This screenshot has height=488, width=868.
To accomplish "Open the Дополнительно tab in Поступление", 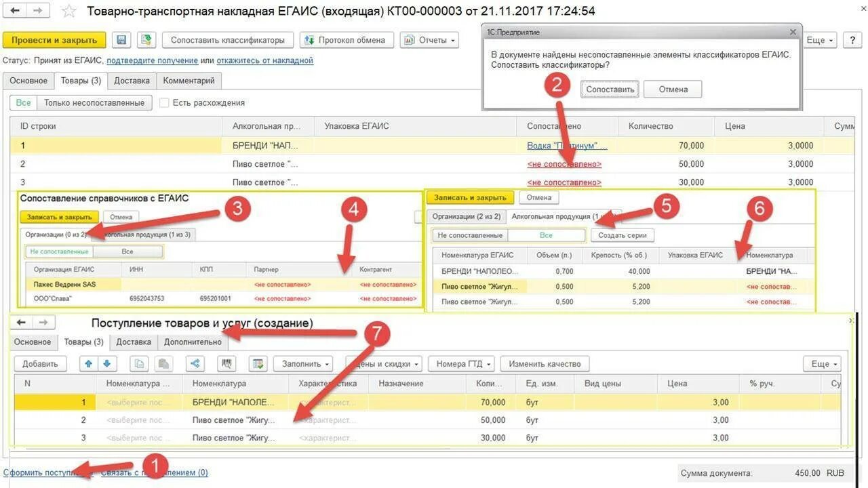I will [193, 342].
